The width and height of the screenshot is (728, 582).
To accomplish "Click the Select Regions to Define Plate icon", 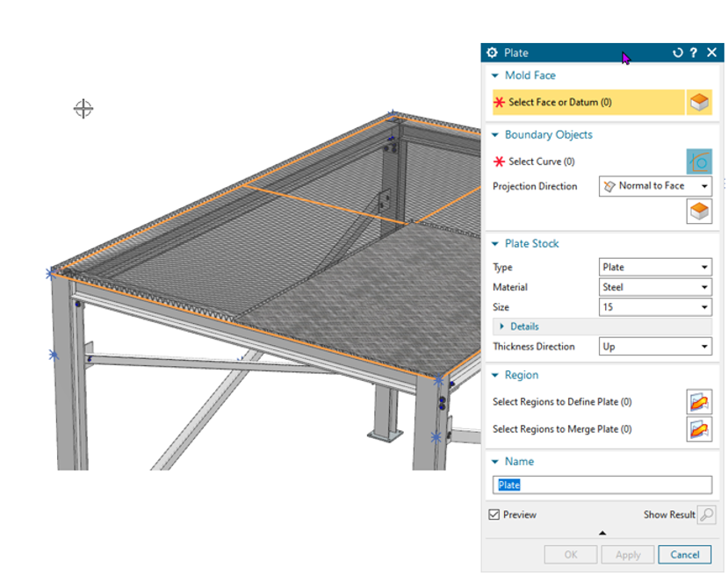I will pos(699,402).
